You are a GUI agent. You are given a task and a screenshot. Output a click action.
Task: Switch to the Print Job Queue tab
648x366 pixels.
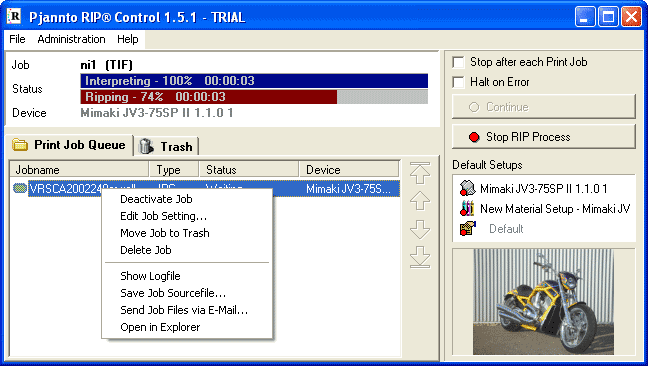point(69,145)
